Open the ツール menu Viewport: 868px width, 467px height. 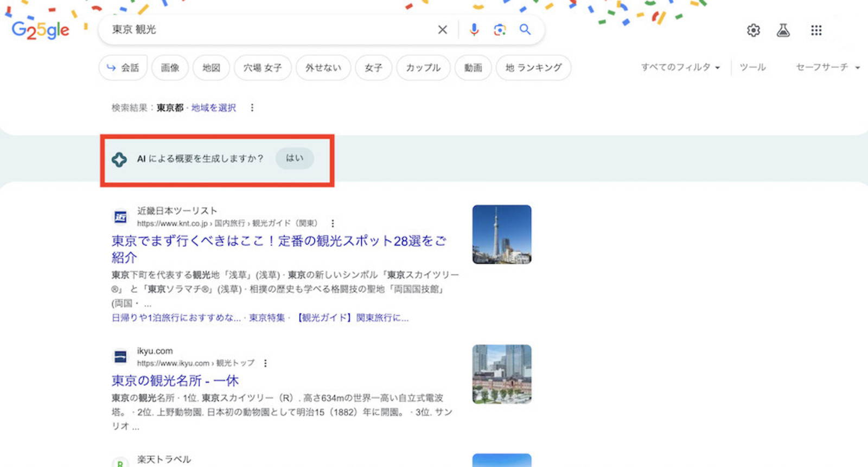(753, 67)
